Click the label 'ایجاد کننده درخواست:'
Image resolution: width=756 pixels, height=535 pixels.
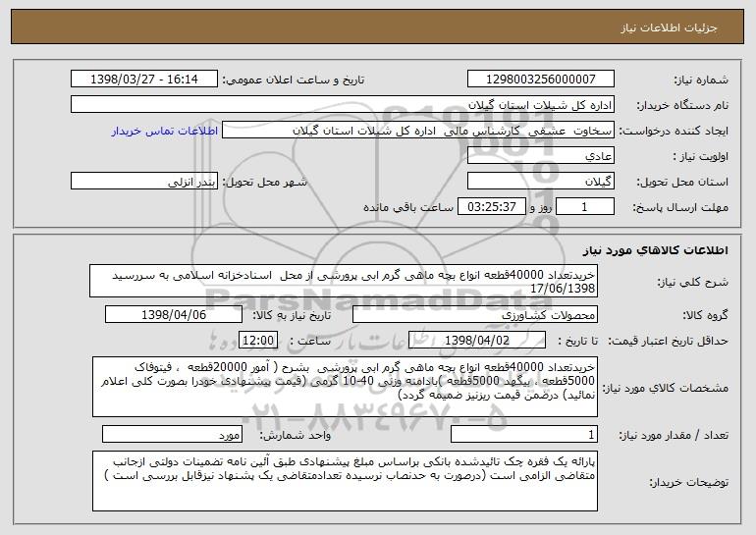point(674,132)
